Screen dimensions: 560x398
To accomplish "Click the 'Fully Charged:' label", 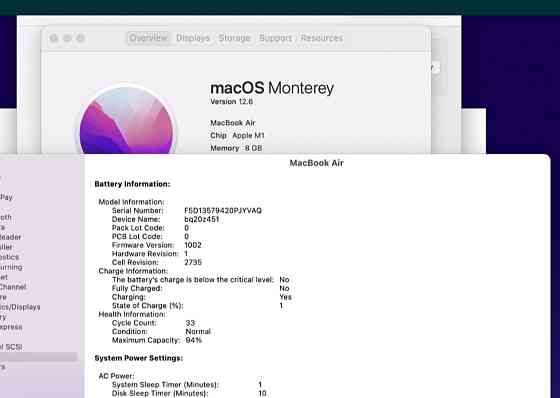I will click(137, 288).
